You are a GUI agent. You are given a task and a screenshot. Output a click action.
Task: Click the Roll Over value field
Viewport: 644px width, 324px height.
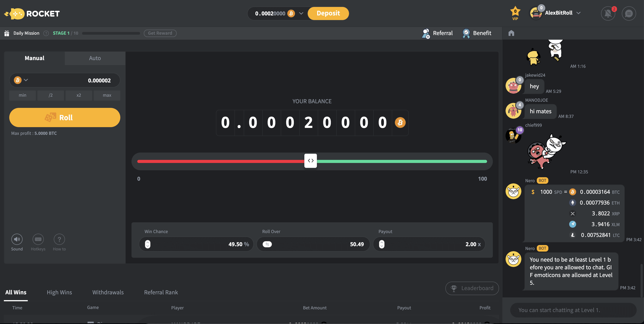[313, 244]
